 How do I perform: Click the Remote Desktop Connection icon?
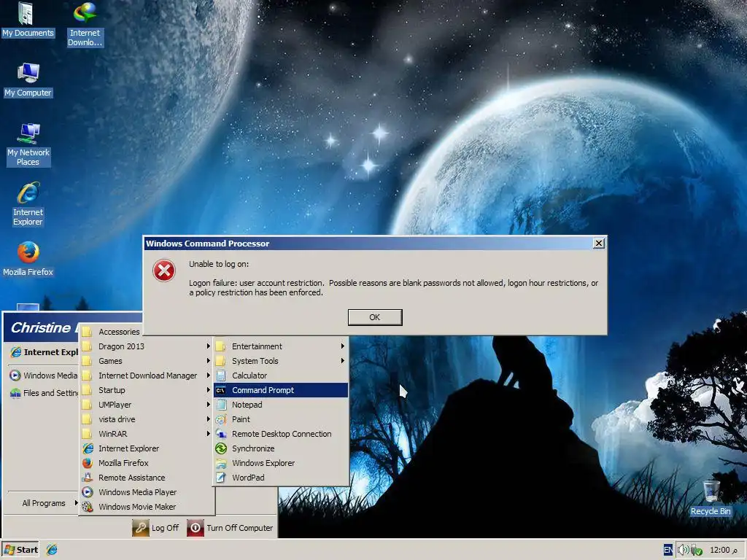coord(220,434)
